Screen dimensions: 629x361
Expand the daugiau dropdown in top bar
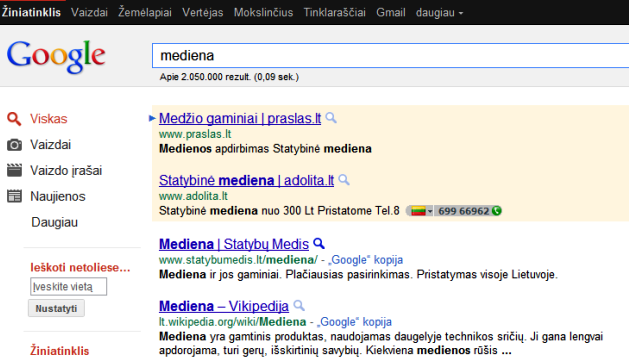pyautogui.click(x=439, y=13)
